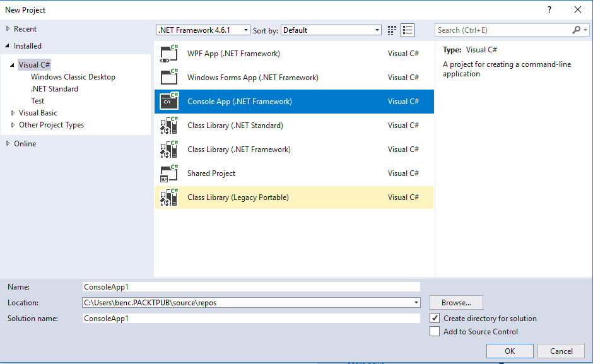This screenshot has height=364, width=593.
Task: Select the Test category
Action: (x=37, y=101)
